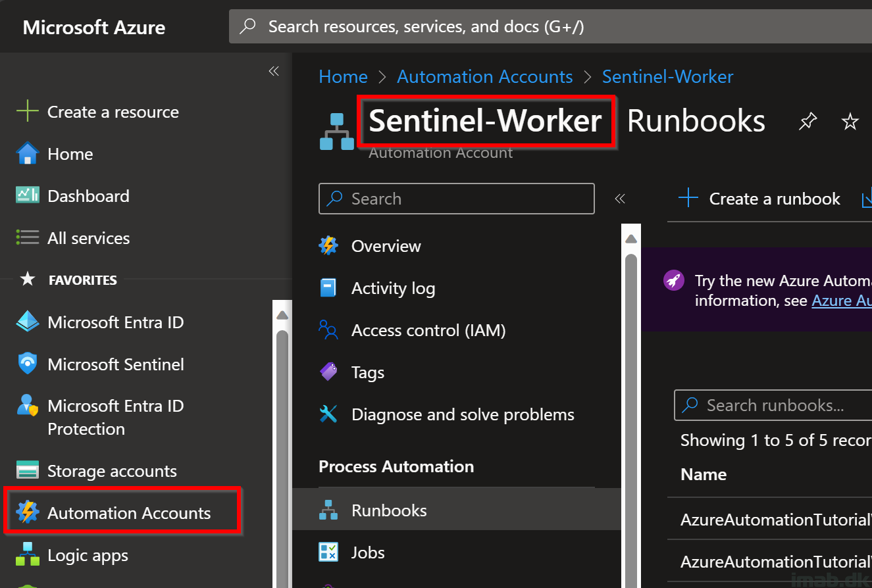
Task: Click Sentinel-Worker in the breadcrumb
Action: 667,76
